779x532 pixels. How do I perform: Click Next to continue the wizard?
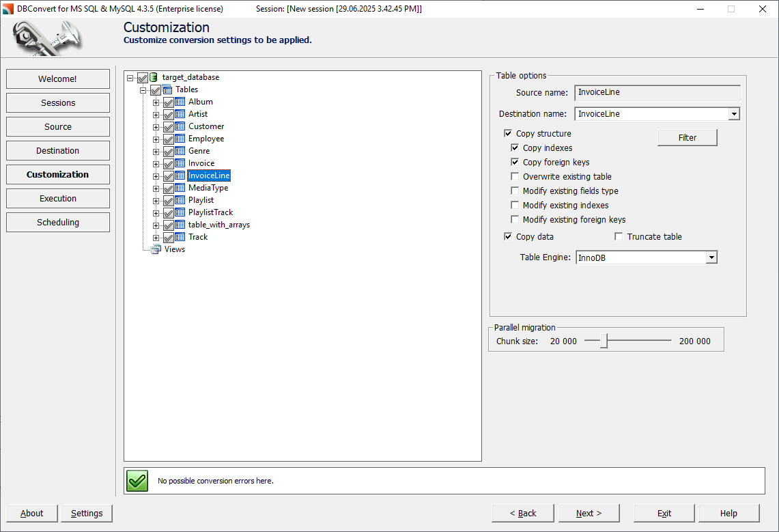(589, 513)
